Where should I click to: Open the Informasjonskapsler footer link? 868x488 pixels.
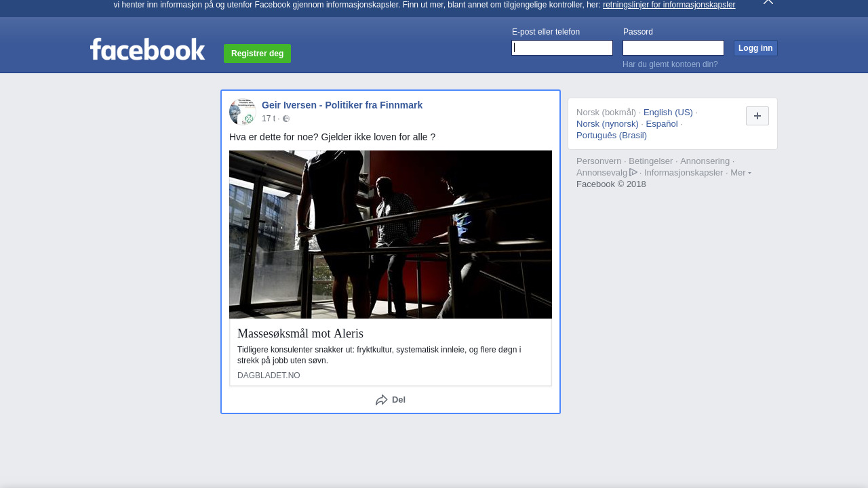684,173
